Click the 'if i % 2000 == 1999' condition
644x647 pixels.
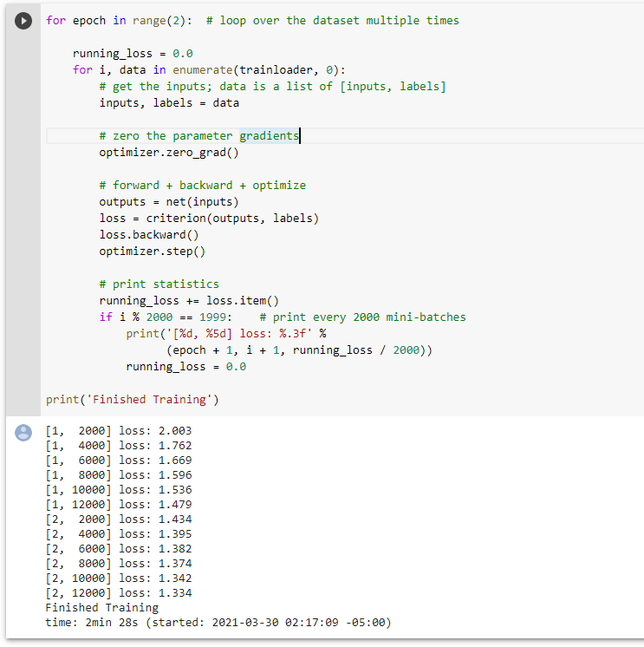click(x=166, y=317)
